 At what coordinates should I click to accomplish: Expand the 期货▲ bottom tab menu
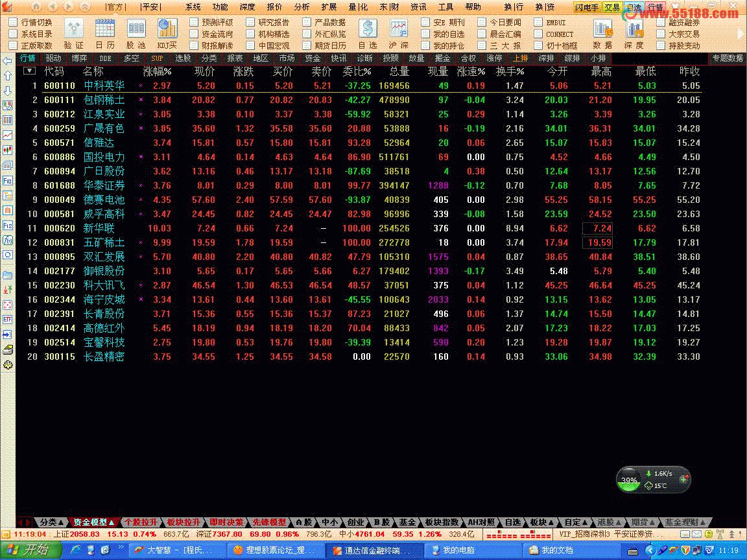[643, 522]
